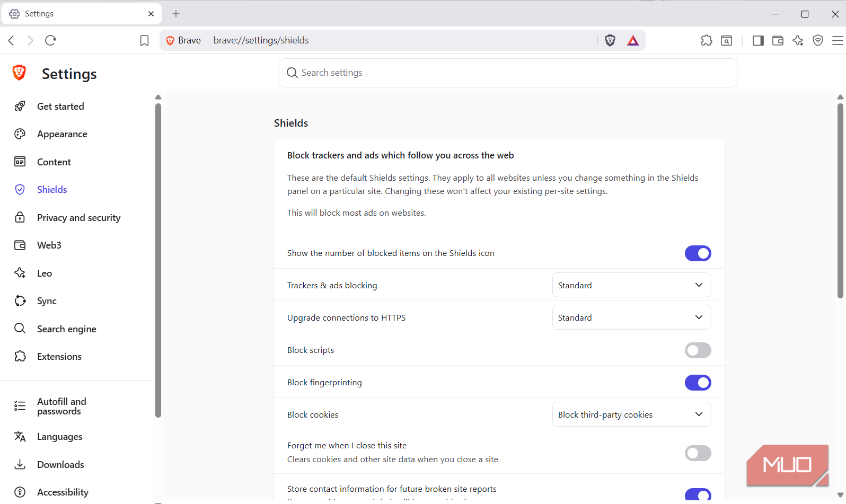
Task: Open the Web3 settings section
Action: click(x=49, y=245)
